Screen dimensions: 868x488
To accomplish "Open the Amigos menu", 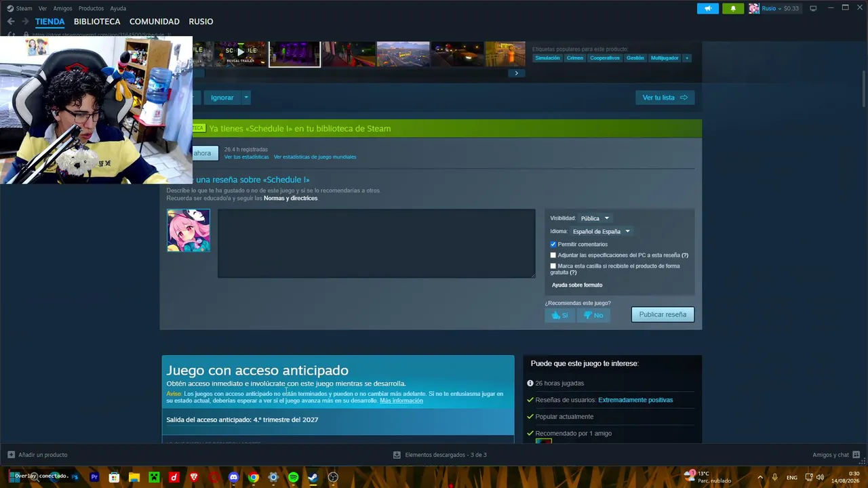I will click(62, 9).
